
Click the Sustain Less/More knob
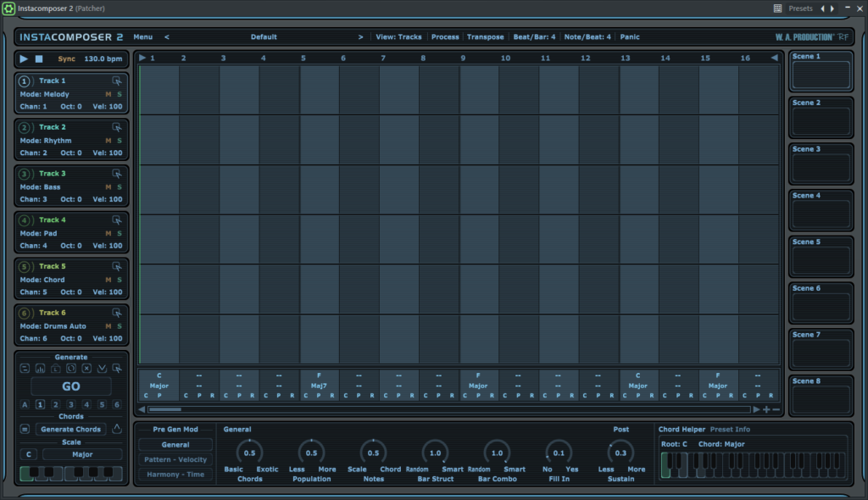(x=620, y=453)
